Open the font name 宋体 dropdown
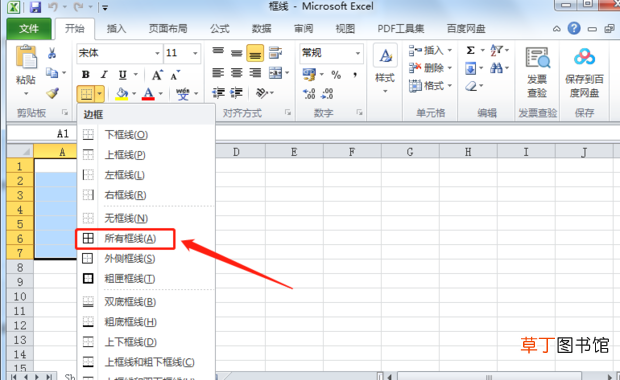 click(157, 53)
